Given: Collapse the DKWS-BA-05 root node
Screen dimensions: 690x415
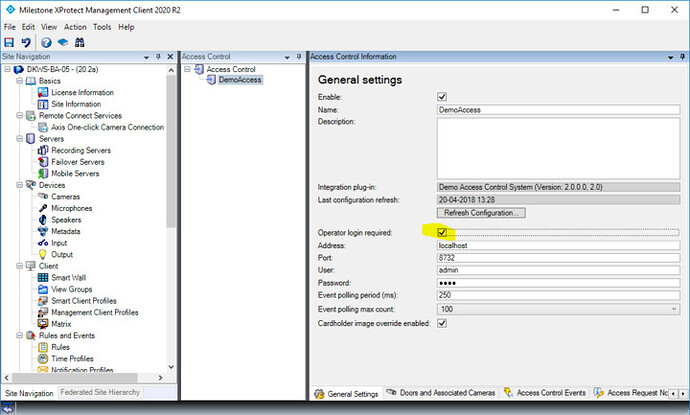Looking at the screenshot, I should 7,69.
